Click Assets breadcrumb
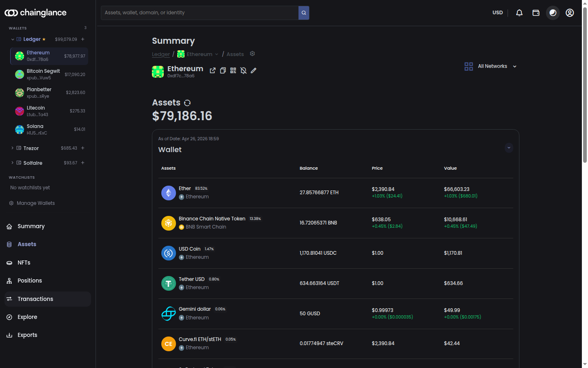This screenshot has width=588, height=368. click(235, 54)
